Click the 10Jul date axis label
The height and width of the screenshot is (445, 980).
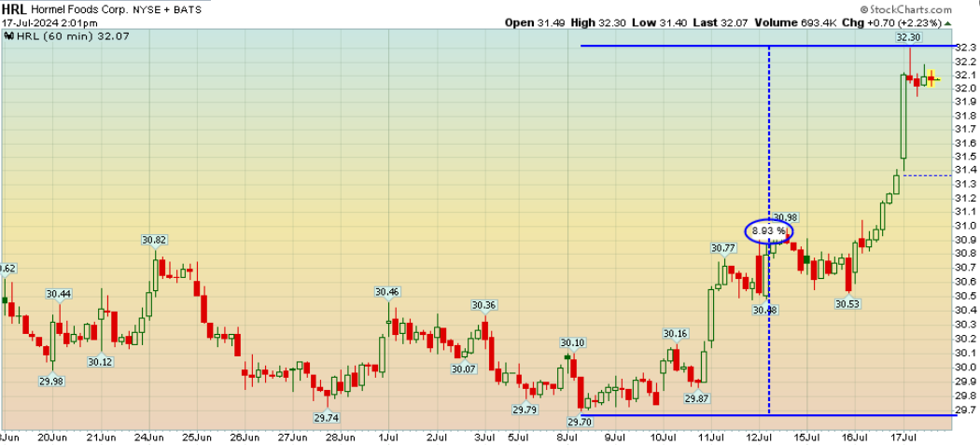coord(663,437)
